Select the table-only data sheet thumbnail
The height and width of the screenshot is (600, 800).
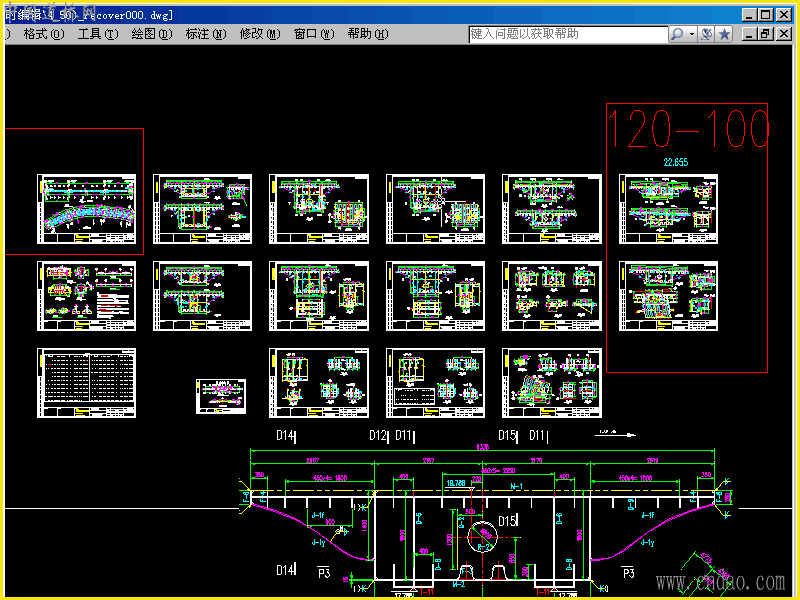click(x=87, y=383)
